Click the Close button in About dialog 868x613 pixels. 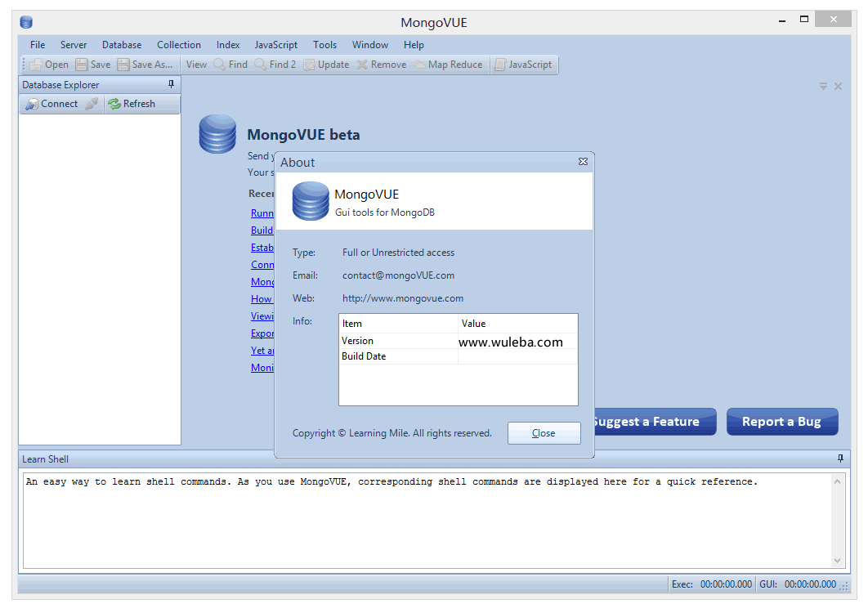click(544, 433)
